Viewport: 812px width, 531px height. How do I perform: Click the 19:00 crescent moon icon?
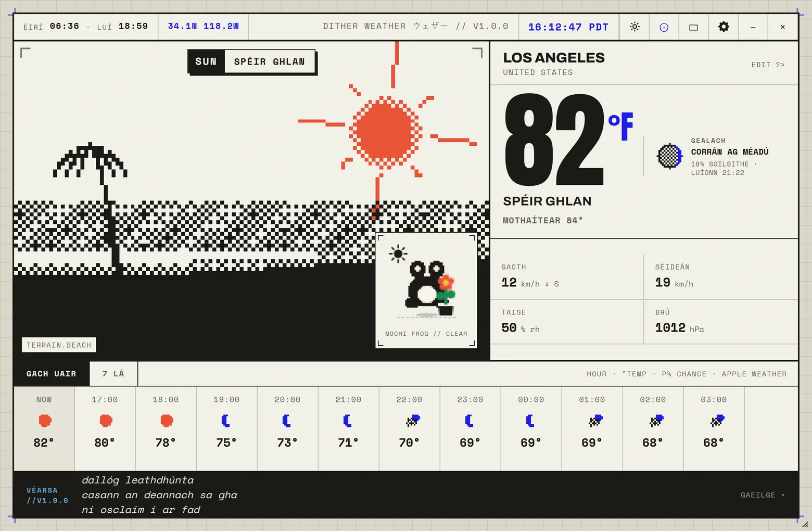click(x=226, y=421)
